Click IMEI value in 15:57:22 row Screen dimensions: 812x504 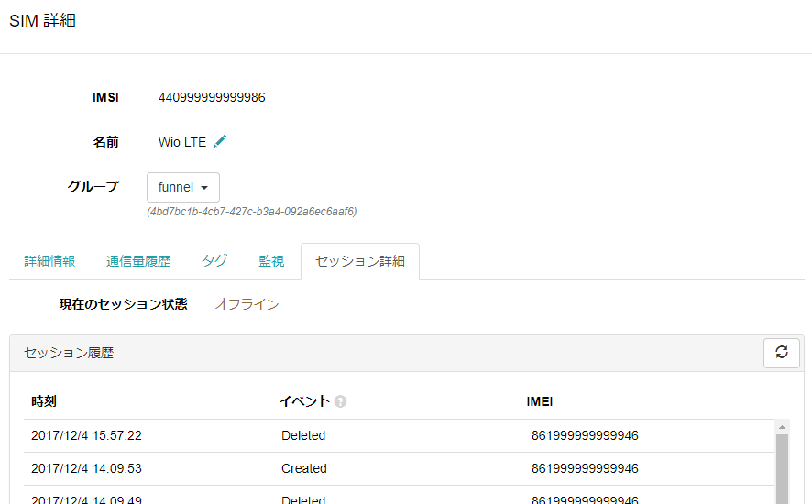click(585, 435)
